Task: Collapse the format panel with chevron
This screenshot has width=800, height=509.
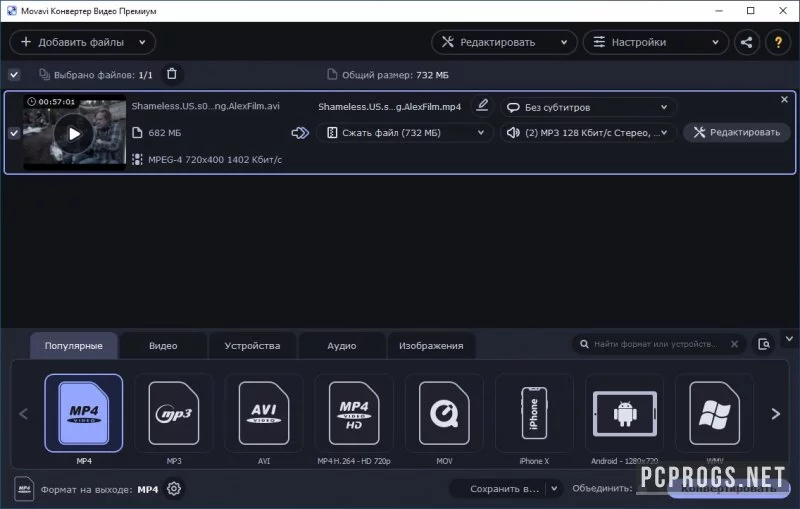Action: [x=789, y=339]
